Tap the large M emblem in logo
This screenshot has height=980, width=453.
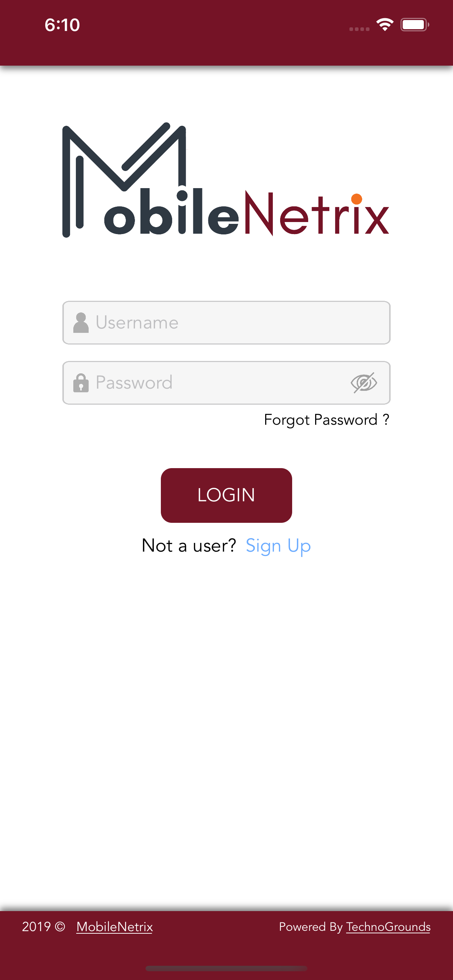point(124,180)
